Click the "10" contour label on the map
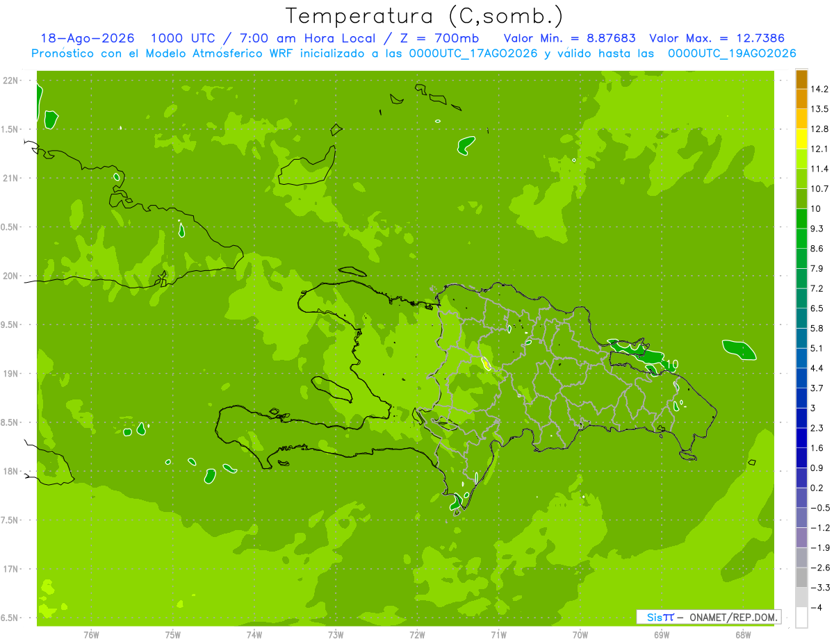 [x=671, y=364]
